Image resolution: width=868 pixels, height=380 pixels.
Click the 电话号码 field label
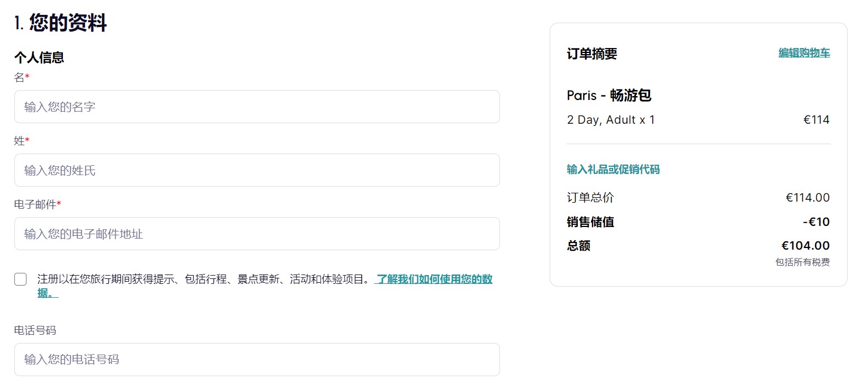click(35, 330)
